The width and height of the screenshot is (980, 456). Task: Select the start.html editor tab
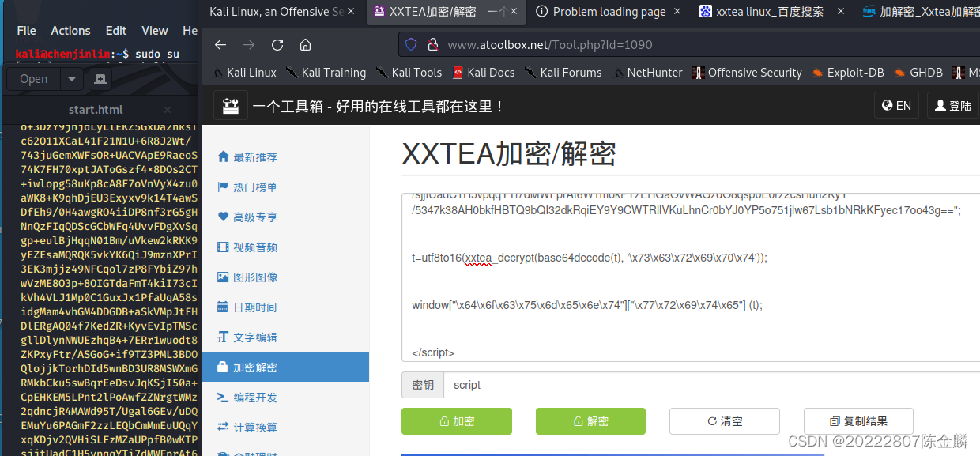click(96, 110)
